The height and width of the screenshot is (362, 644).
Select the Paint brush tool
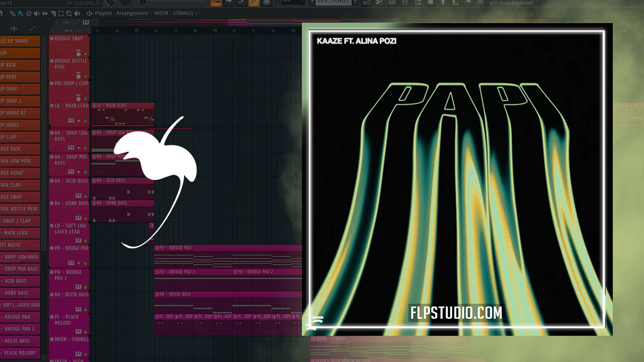pyautogui.click(x=20, y=13)
